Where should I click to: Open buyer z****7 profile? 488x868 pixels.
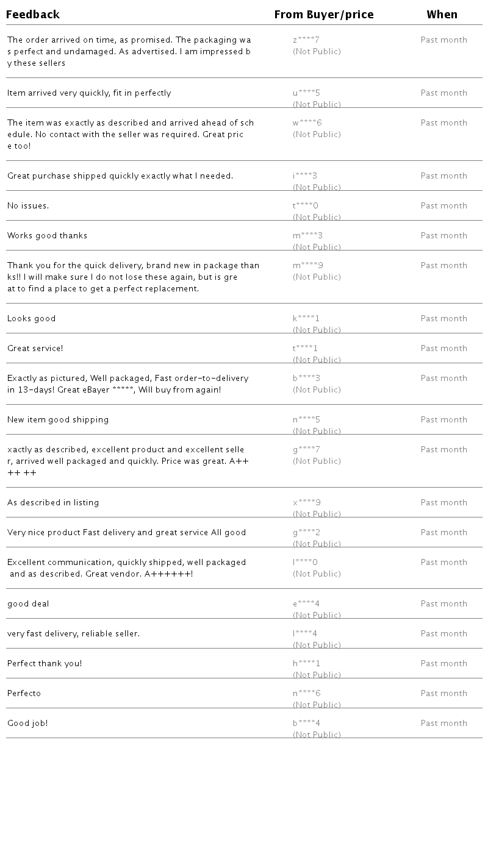click(306, 40)
